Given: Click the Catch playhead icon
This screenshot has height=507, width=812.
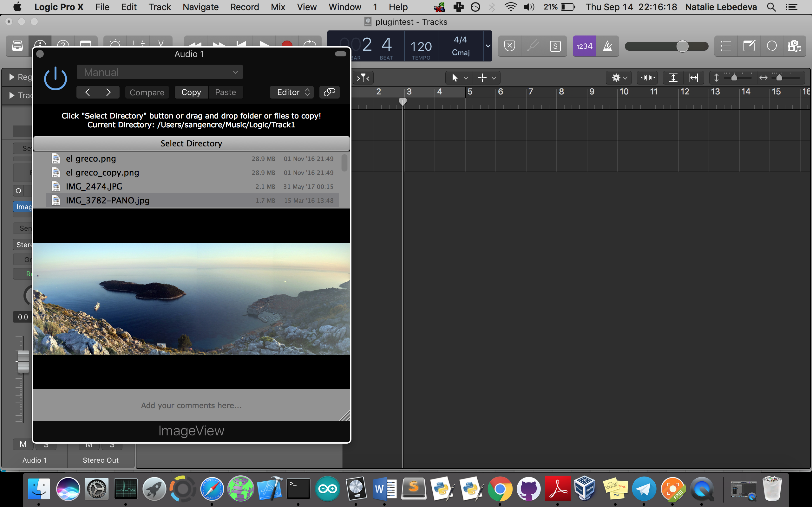Looking at the screenshot, I should pos(363,78).
